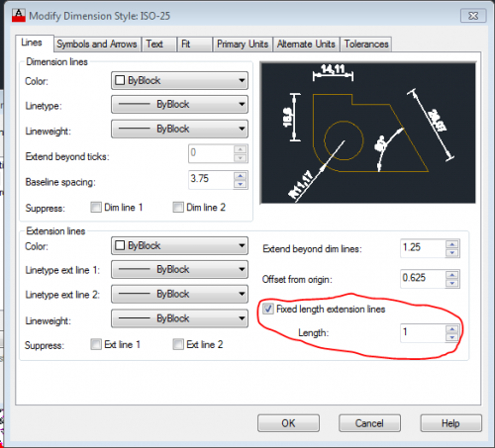Expand the Linetype ext line 2 dropdown
Viewport: 495px width, 448px height.
click(179, 294)
